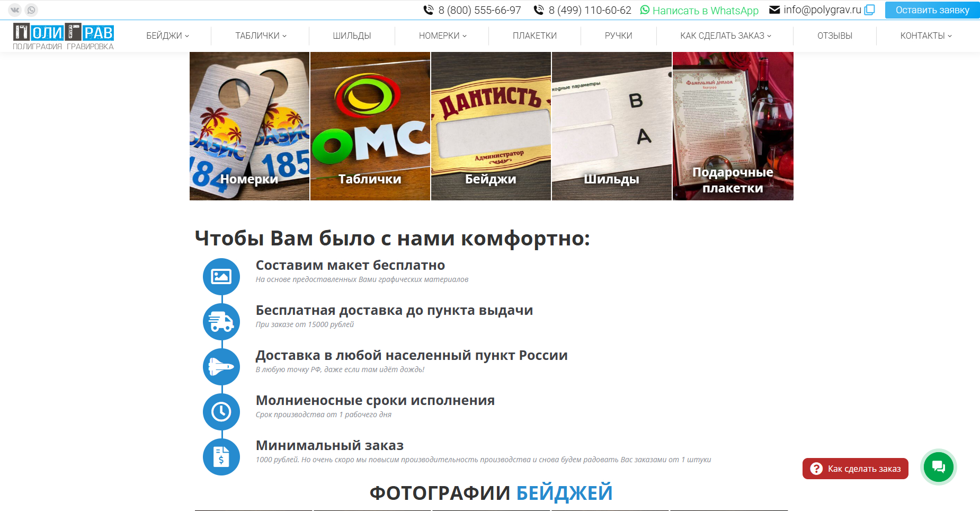Open the Шильды category thumbnail
The image size is (980, 511).
[x=612, y=126]
